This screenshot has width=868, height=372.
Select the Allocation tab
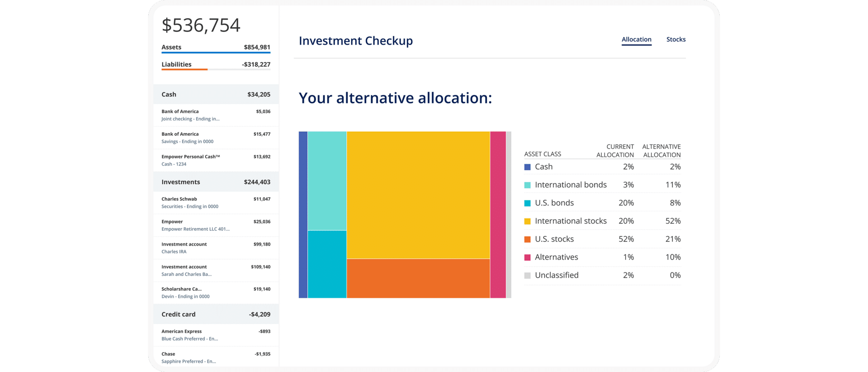pos(636,39)
